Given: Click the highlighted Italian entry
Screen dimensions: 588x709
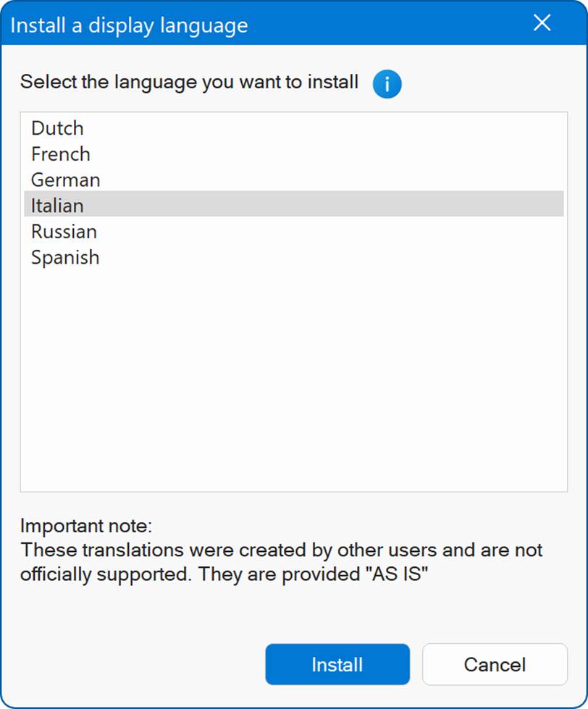Looking at the screenshot, I should coord(57,206).
